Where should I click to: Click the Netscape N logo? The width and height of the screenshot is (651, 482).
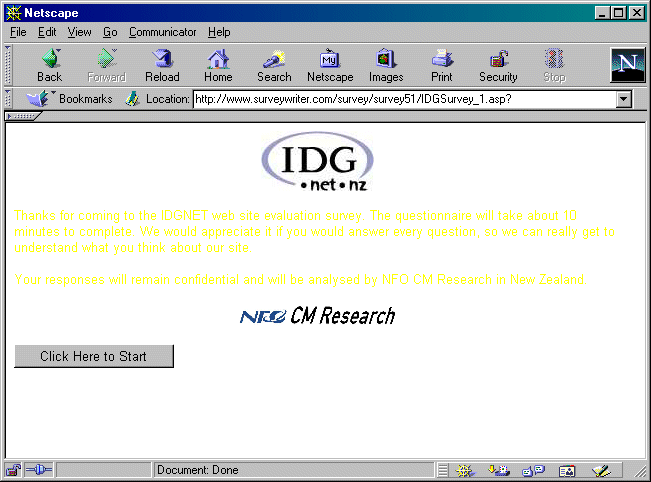(627, 65)
